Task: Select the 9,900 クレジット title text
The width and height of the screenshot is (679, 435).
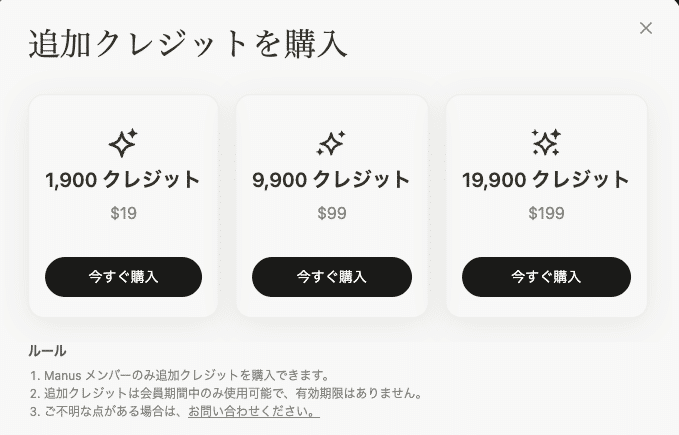Action: (331, 180)
